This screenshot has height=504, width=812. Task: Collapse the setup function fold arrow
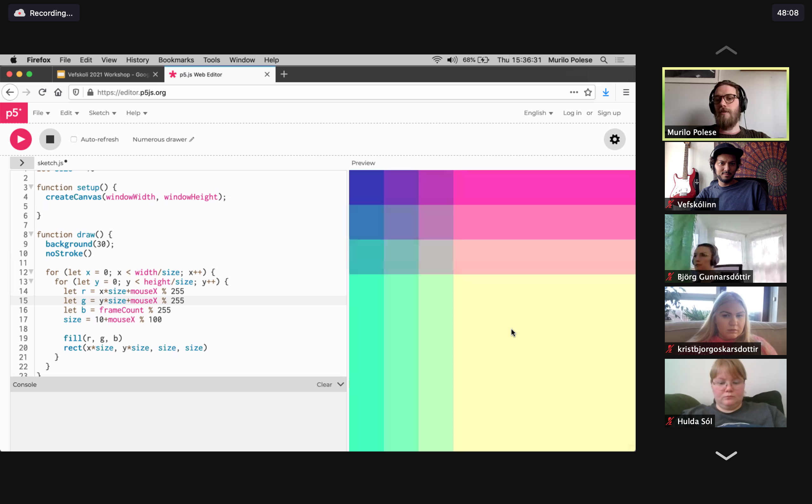(x=31, y=187)
